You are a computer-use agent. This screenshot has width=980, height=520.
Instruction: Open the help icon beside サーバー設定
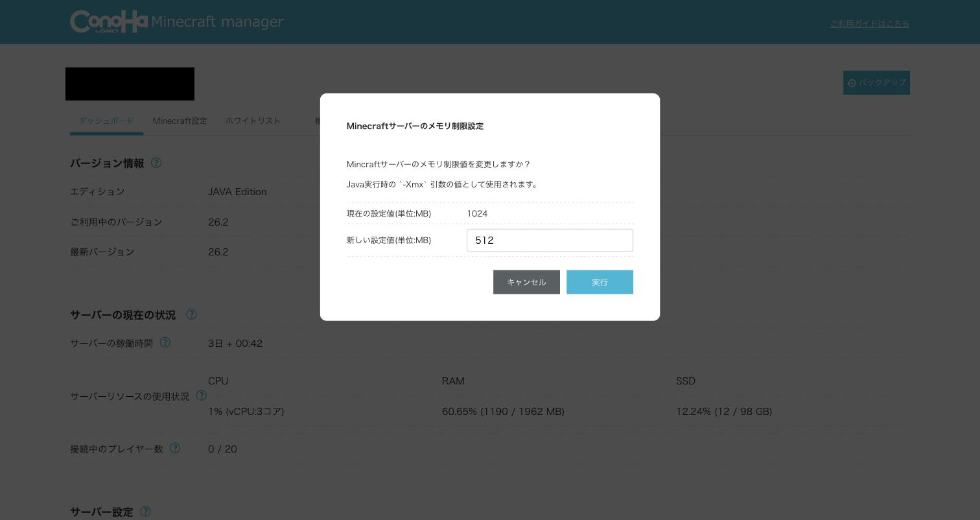145,512
